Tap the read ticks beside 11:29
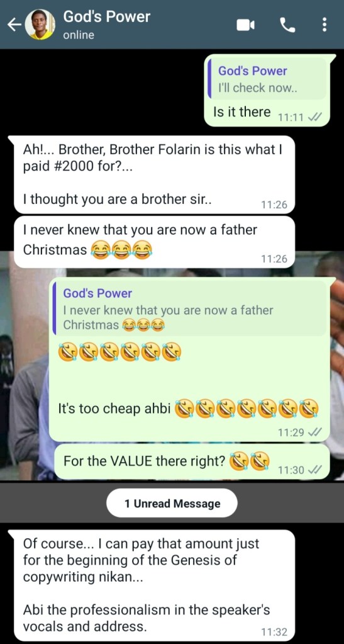The image size is (344, 644). [x=313, y=432]
